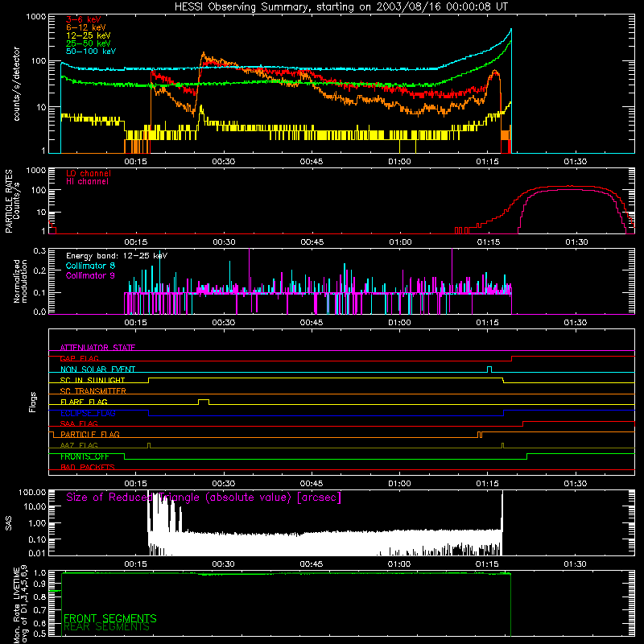Select the 6-12 keV legend label

pyautogui.click(x=86, y=27)
